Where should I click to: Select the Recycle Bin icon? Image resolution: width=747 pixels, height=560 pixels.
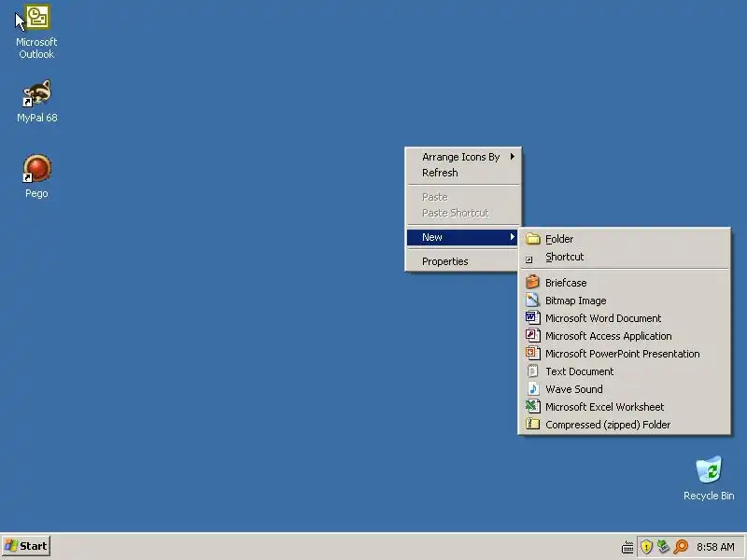coord(709,469)
